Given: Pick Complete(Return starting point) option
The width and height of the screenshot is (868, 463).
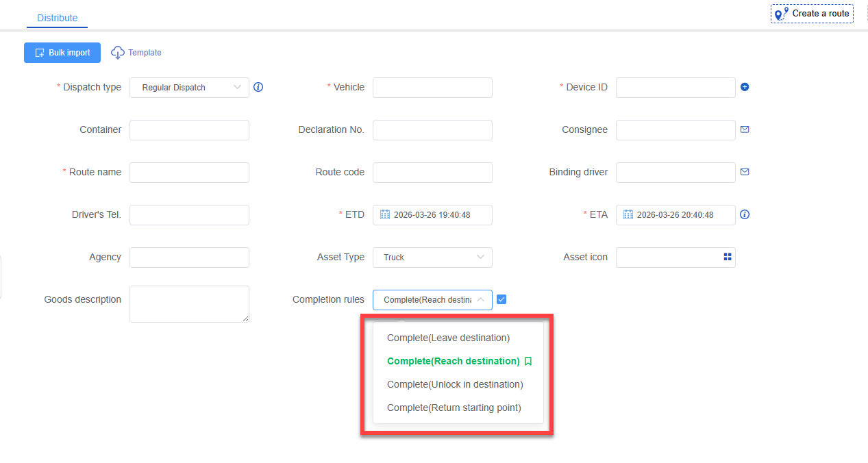Looking at the screenshot, I should (454, 408).
